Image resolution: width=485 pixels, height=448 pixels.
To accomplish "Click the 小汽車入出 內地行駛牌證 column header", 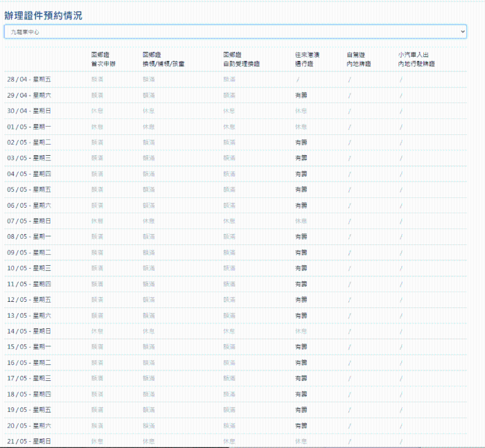I will point(416,59).
